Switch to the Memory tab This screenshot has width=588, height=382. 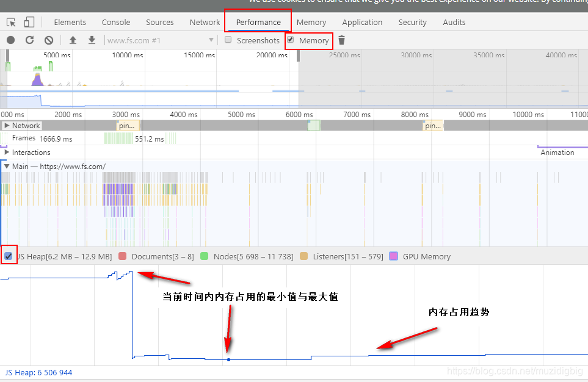point(311,23)
